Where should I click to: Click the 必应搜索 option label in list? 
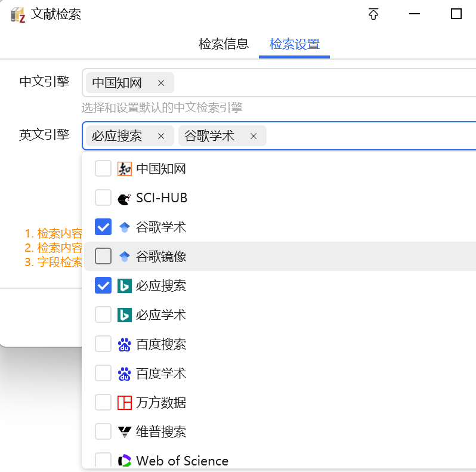(x=161, y=286)
